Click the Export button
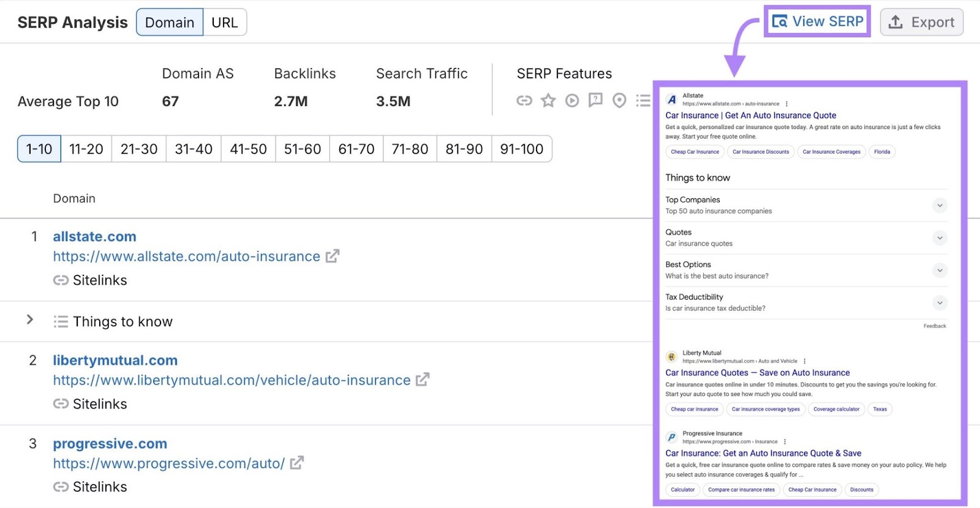This screenshot has width=980, height=508. click(x=921, y=23)
